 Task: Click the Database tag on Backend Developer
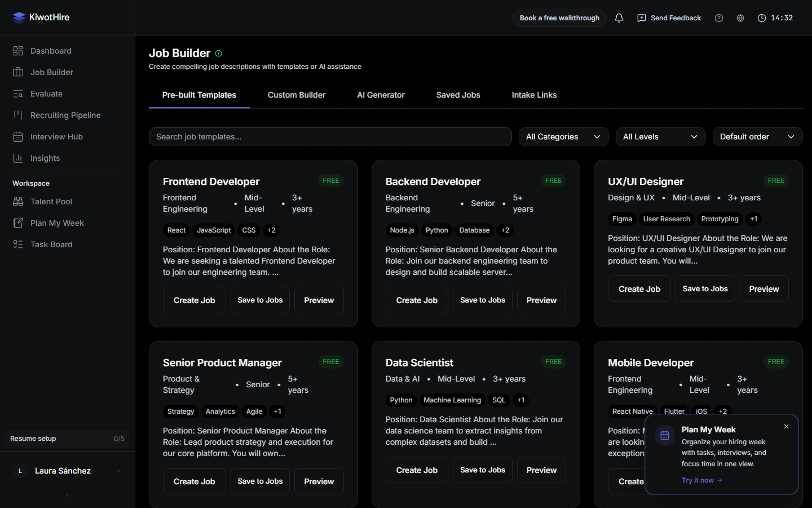coord(474,230)
